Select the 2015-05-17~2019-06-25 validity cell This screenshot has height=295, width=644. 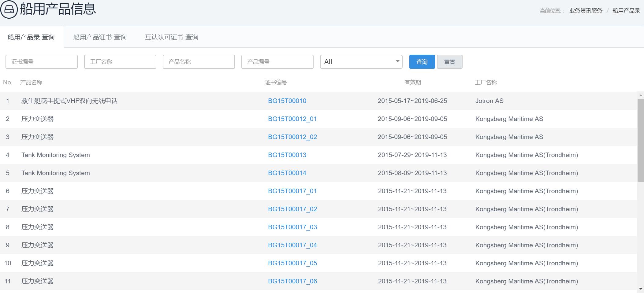click(412, 101)
